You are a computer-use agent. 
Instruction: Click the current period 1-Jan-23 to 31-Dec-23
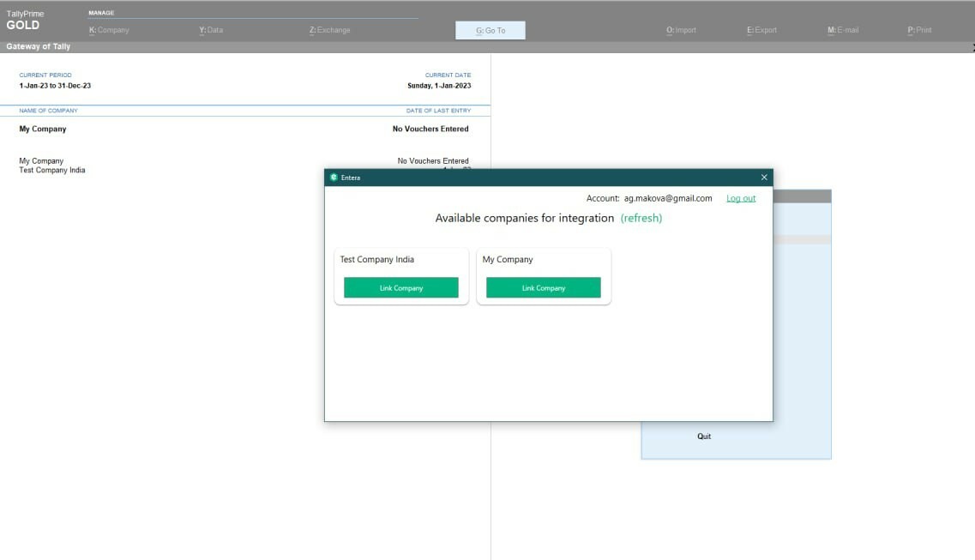55,86
